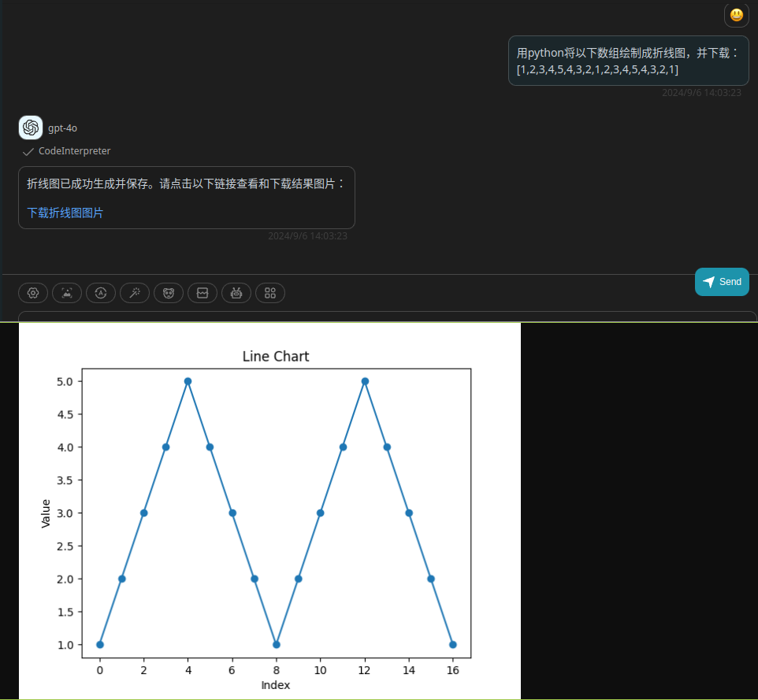Select the user message with the array
Screen dimensions: 758x700
tap(629, 61)
